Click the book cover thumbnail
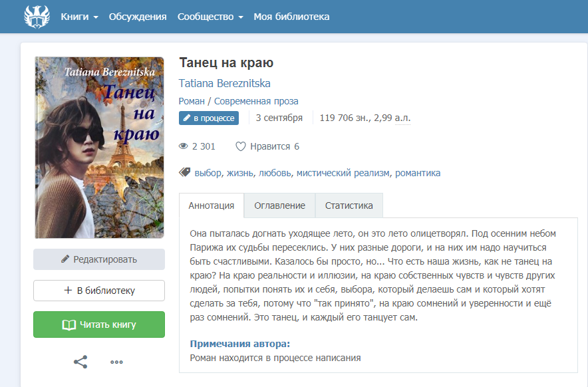 coord(99,148)
